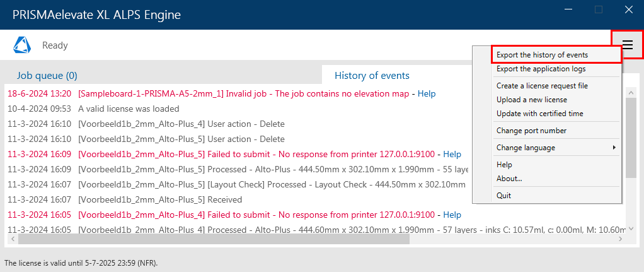Click the vertical scrollbar down arrow
This screenshot has width=644, height=272.
[x=631, y=228]
